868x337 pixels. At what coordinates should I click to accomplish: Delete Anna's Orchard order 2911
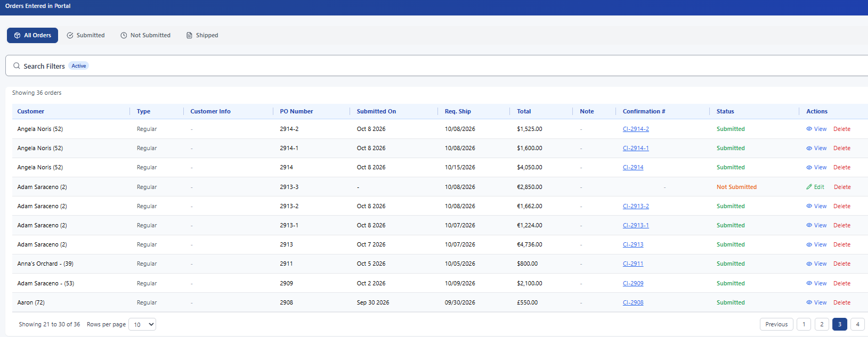(x=842, y=264)
